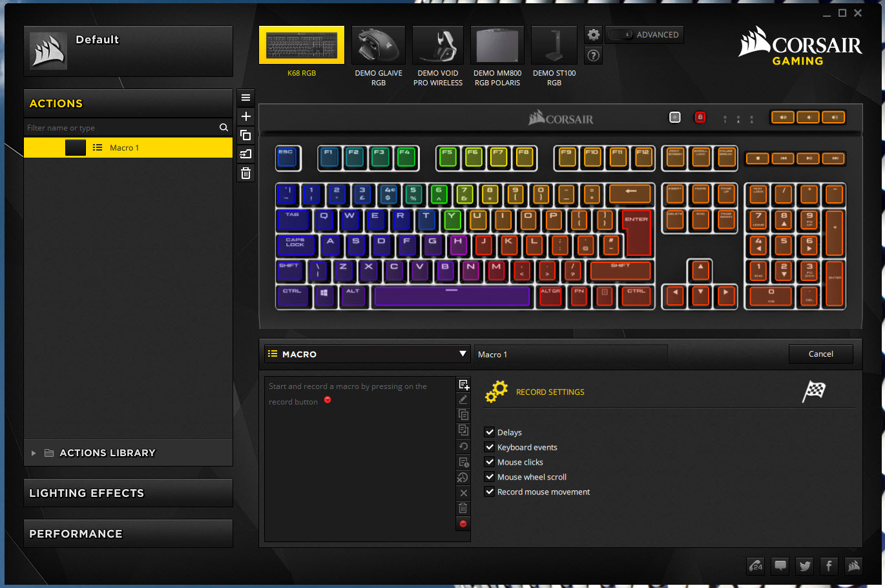Open chat support bubble icon
The width and height of the screenshot is (885, 588).
click(780, 566)
